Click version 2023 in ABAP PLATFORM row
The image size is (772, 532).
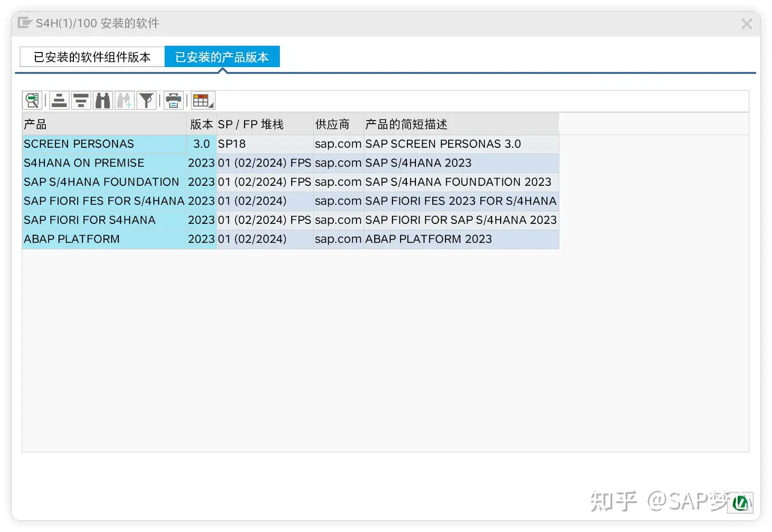202,239
